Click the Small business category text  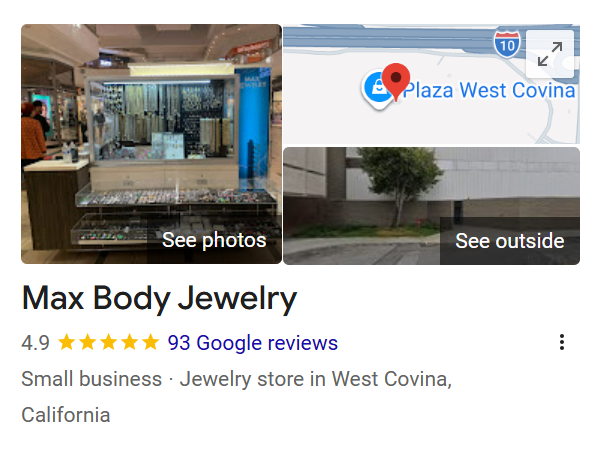pos(92,379)
